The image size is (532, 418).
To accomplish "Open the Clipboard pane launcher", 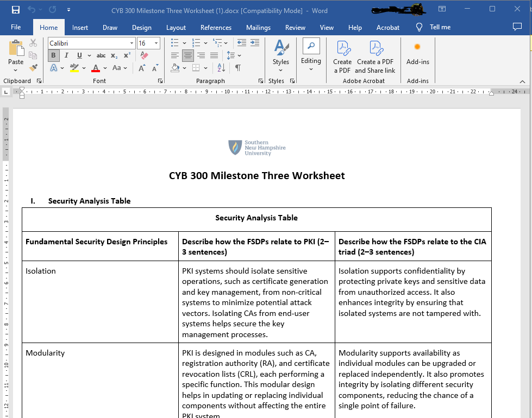I will click(x=39, y=81).
